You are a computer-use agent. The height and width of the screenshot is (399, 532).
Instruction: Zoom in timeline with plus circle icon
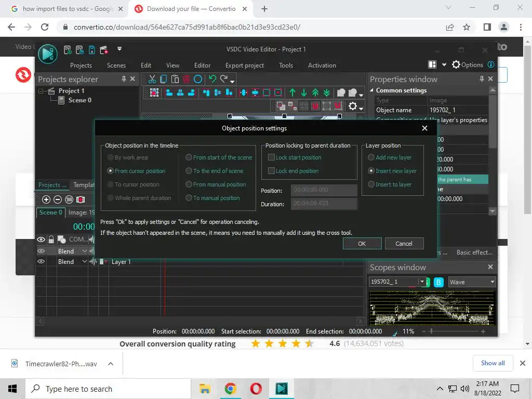[46, 199]
